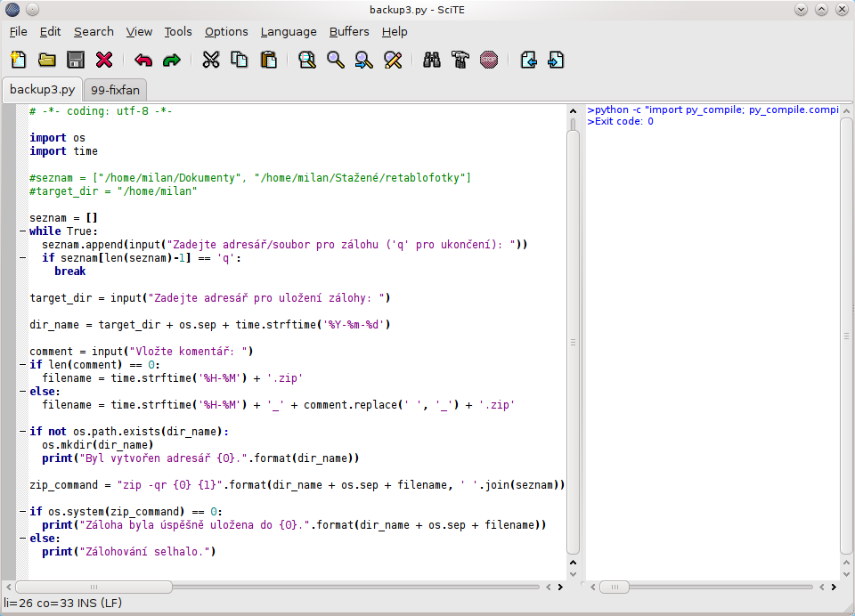Click the editor horizontal scrollbar thumb
Image resolution: width=855 pixels, height=616 pixels.
(x=94, y=588)
